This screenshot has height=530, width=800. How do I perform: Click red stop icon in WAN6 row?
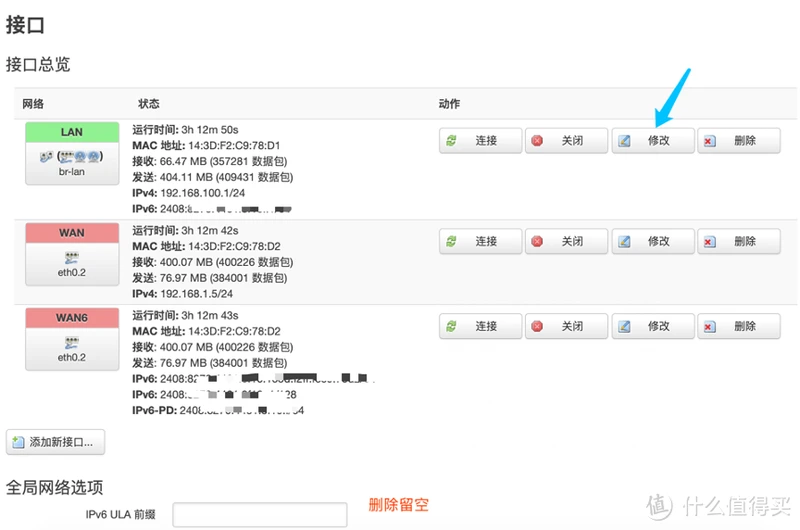pyautogui.click(x=537, y=326)
